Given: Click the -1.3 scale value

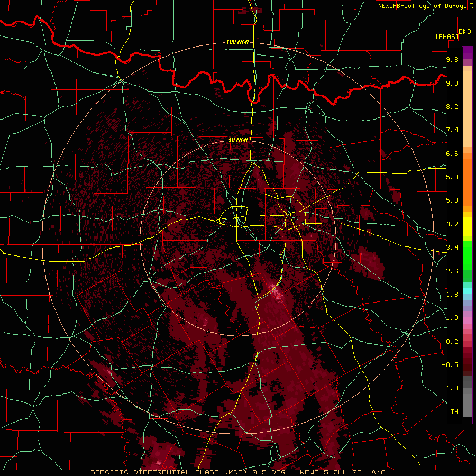Looking at the screenshot, I should pyautogui.click(x=450, y=388).
